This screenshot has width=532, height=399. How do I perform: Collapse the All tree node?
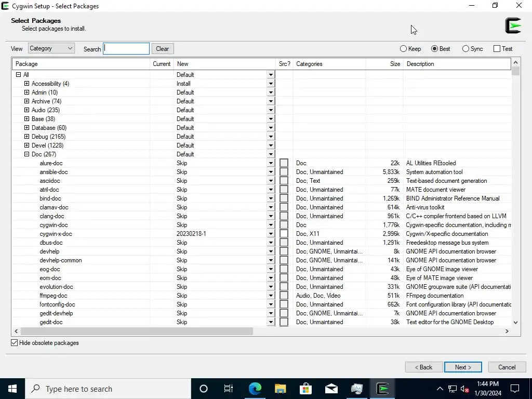coord(19,75)
